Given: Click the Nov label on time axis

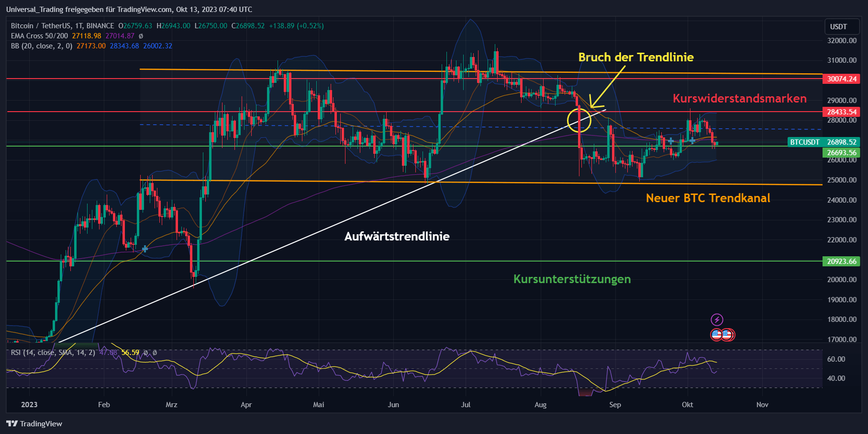Looking at the screenshot, I should click(762, 405).
